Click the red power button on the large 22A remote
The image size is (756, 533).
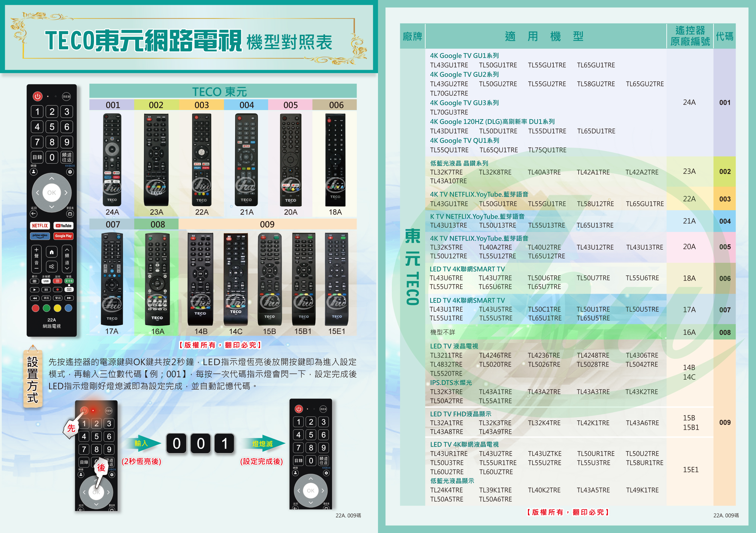pos(37,96)
